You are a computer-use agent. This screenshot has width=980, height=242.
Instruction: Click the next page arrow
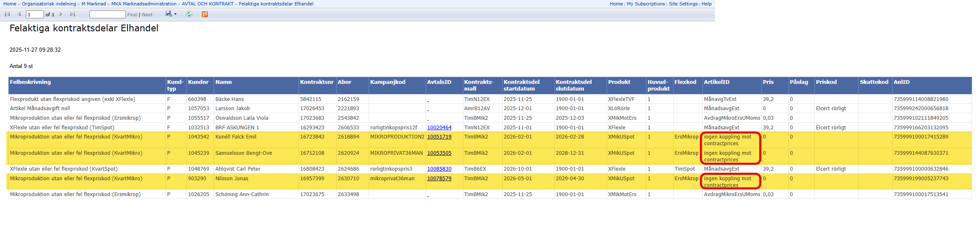click(x=61, y=14)
